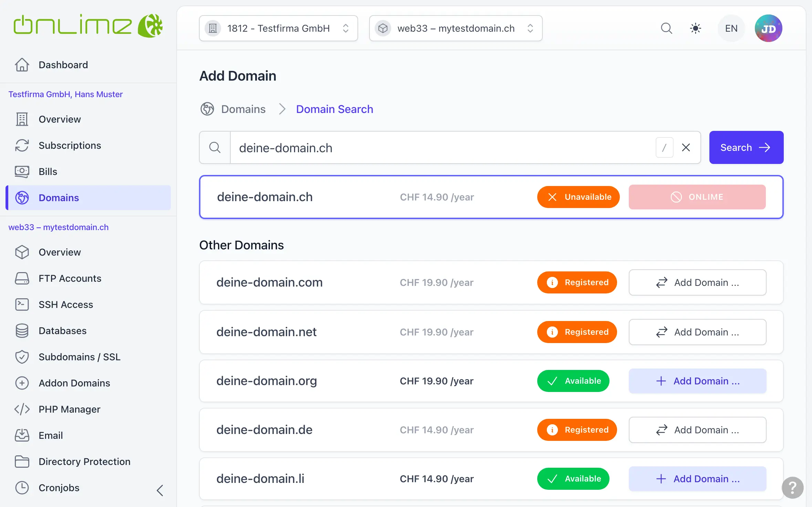Expand web33 – mytestdomain.ch selector
The height and width of the screenshot is (507, 812).
[x=456, y=28]
